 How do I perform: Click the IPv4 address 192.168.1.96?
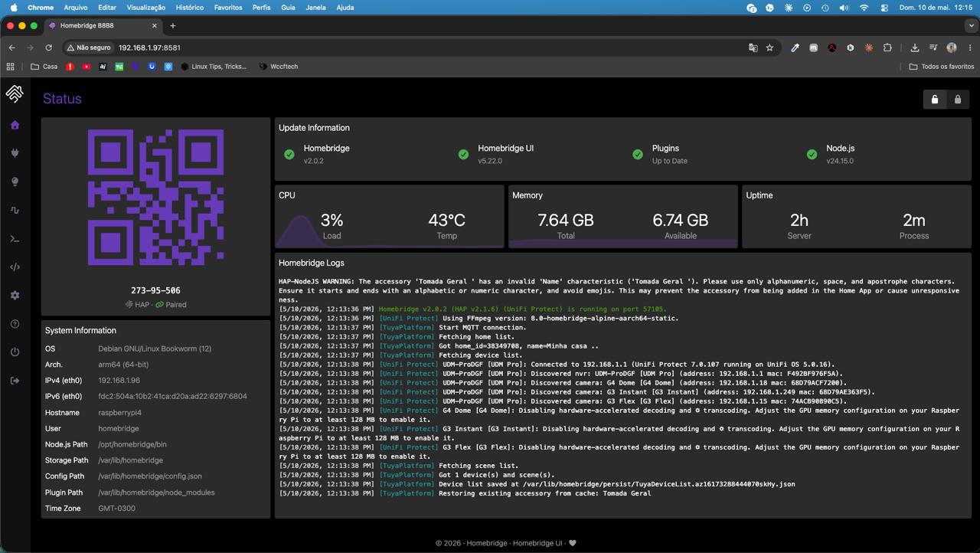[x=119, y=381]
